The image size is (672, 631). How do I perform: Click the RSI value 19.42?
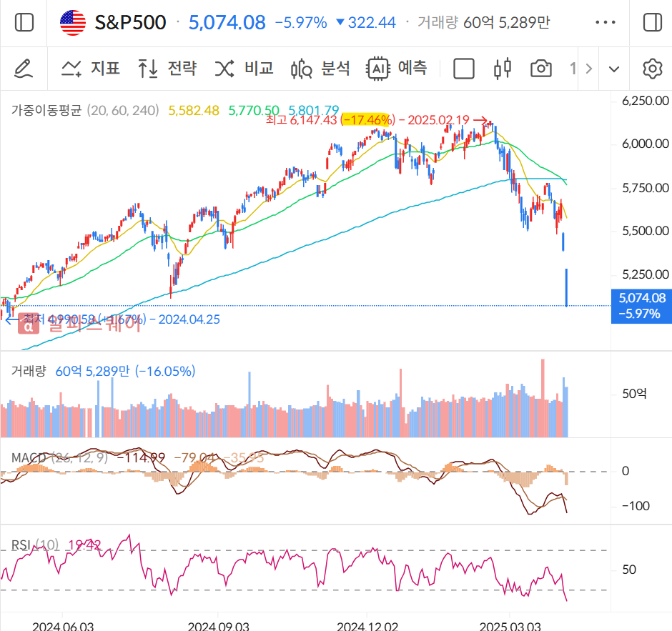click(85, 545)
